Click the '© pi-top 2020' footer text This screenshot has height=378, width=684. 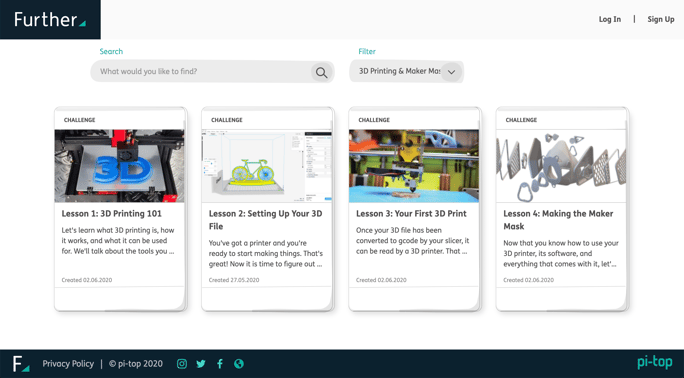point(135,364)
